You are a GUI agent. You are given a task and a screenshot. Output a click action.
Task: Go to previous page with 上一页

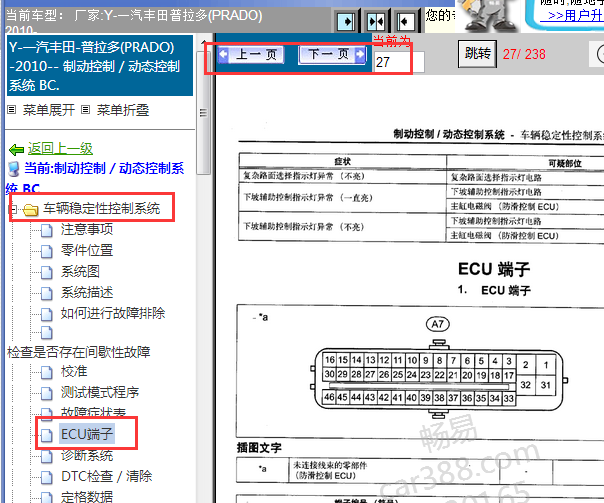pyautogui.click(x=251, y=55)
